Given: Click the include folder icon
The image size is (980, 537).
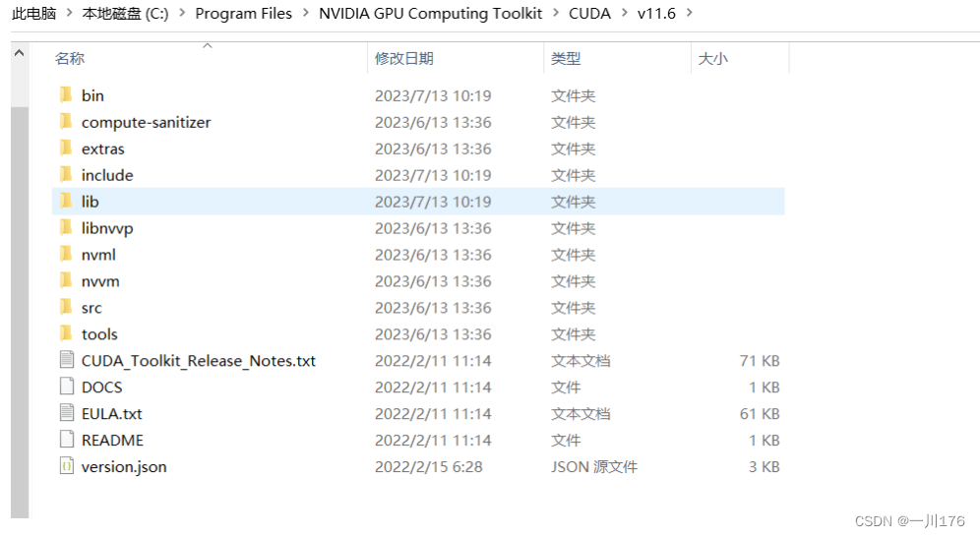Looking at the screenshot, I should click(66, 174).
